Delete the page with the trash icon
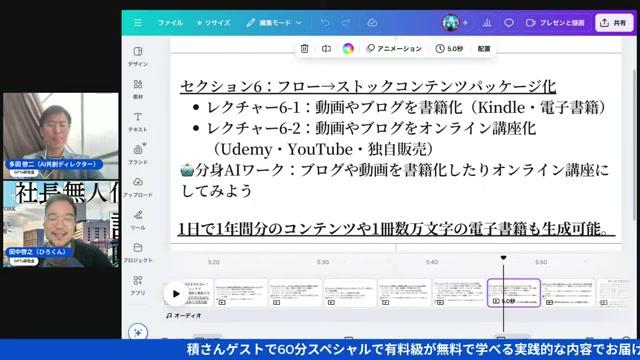Screen dimensions: 640x360 pyautogui.click(x=304, y=49)
